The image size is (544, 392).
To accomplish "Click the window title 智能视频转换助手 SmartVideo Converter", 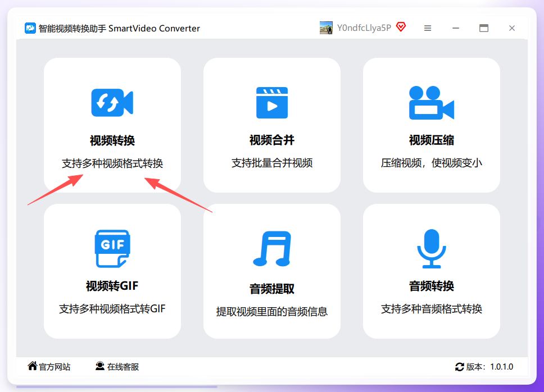I will pos(119,29).
